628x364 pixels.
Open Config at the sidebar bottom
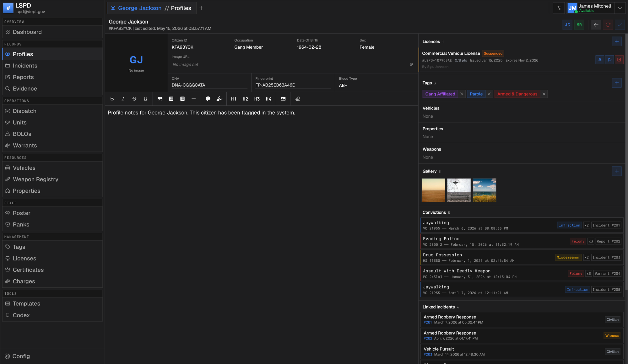click(52, 356)
